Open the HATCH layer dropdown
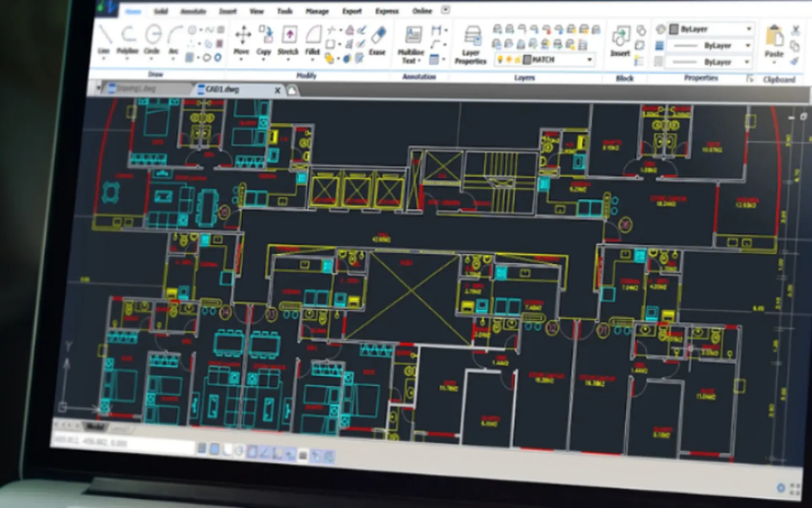The image size is (812, 508). [x=590, y=59]
